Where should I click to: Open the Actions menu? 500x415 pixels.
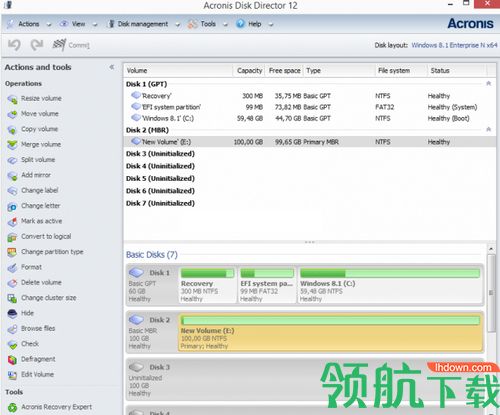[x=29, y=24]
